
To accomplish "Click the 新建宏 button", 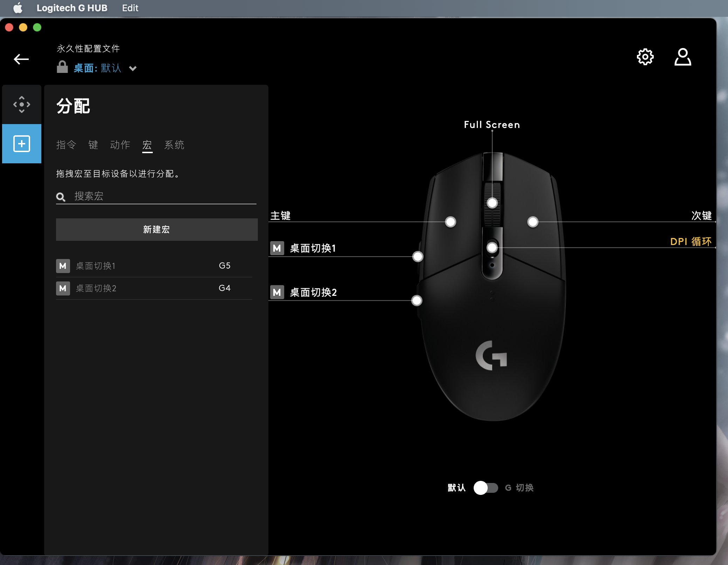I will tap(157, 230).
